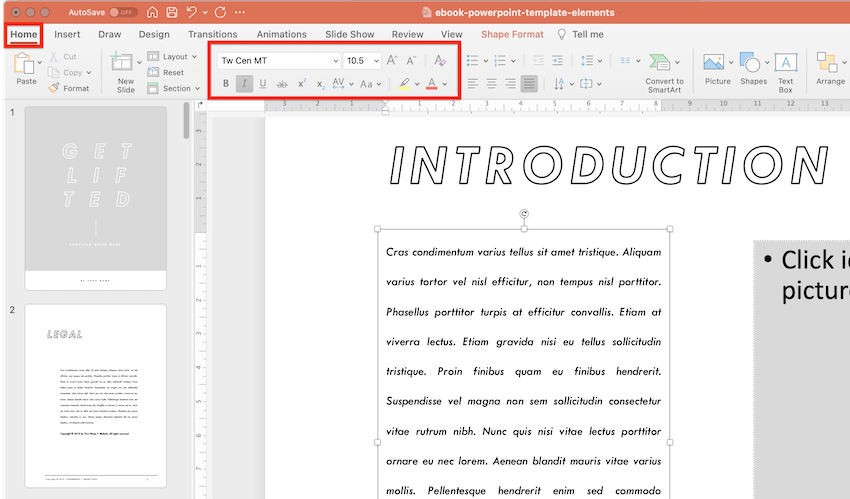Expand the Layout dropdown

174,57
